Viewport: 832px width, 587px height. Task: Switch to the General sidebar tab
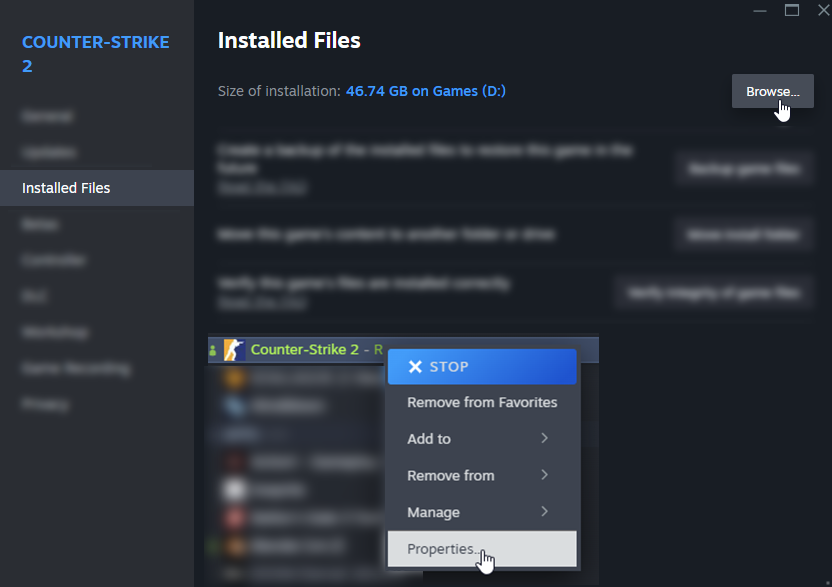[x=47, y=116]
